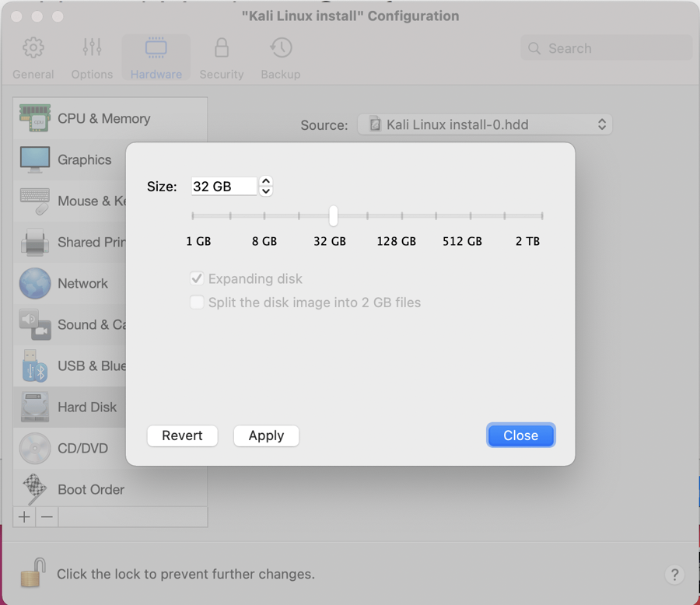Click the padlock to prevent changes
700x605 pixels.
[x=32, y=574]
